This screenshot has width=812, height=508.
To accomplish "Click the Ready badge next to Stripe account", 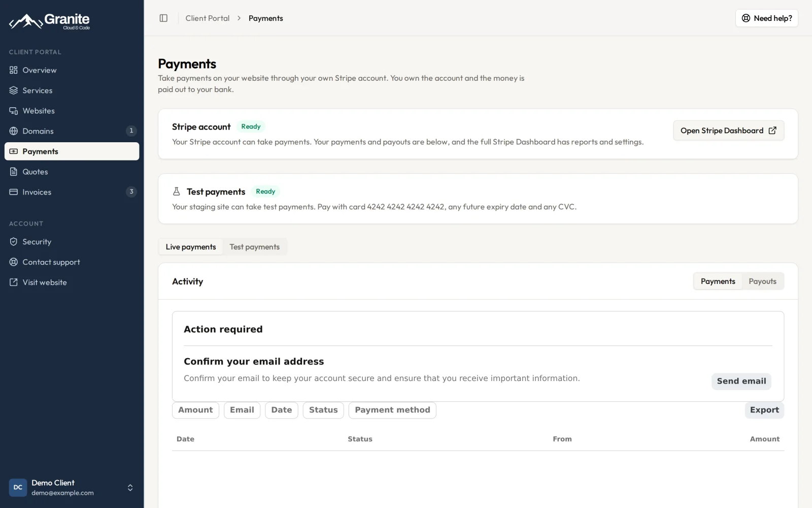I will point(251,126).
